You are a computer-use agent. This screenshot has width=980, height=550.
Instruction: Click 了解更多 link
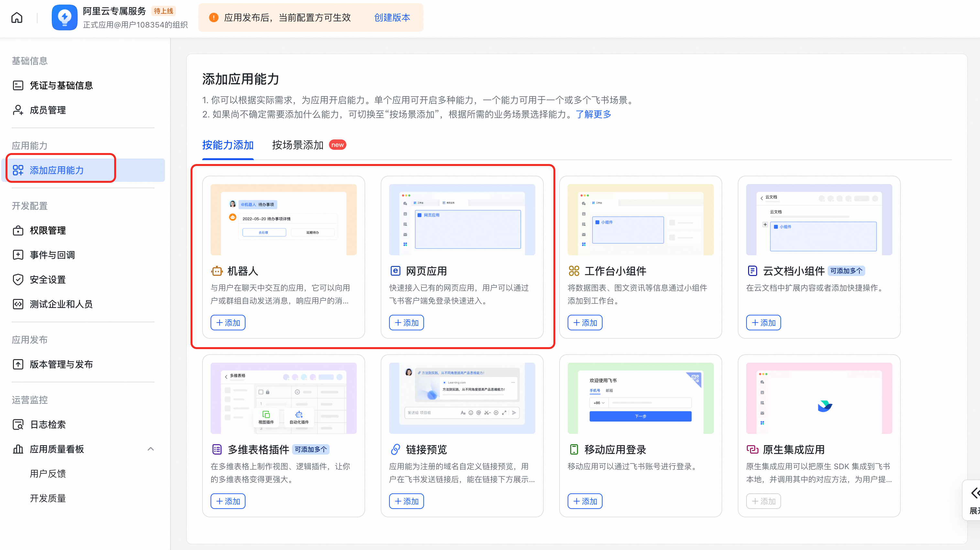coord(593,114)
